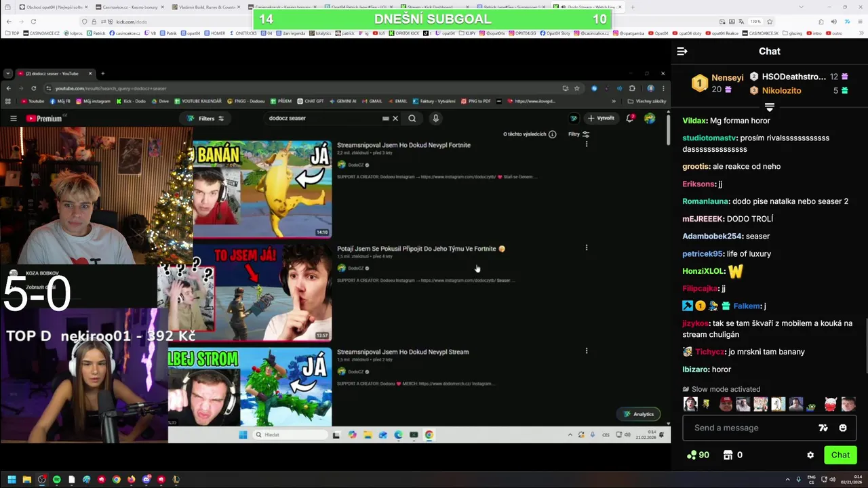Open GEMINI AI bookmark
Screen dimensions: 868x488
point(342,101)
